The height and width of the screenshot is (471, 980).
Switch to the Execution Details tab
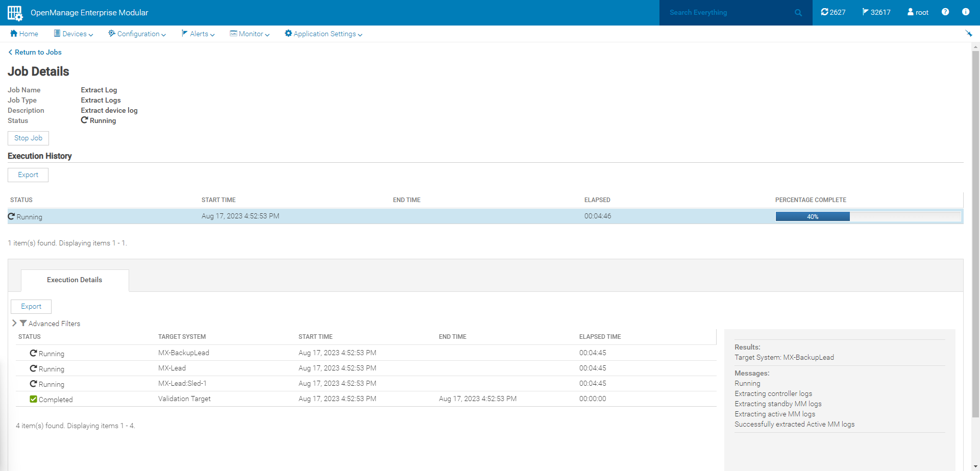[74, 280]
